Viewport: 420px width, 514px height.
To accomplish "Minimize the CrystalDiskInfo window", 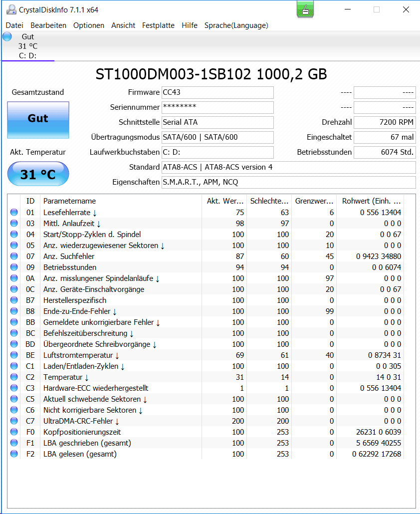I will [348, 9].
